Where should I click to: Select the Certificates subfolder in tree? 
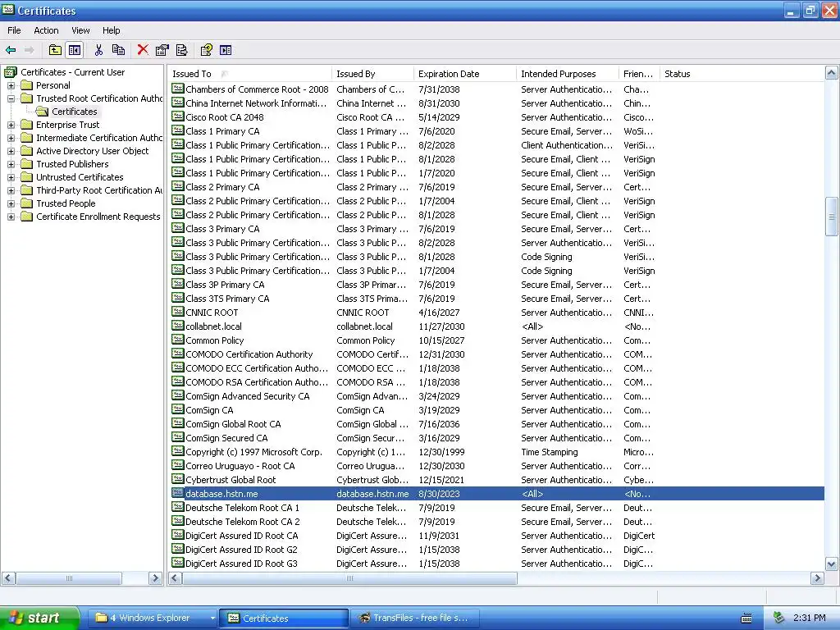point(75,112)
